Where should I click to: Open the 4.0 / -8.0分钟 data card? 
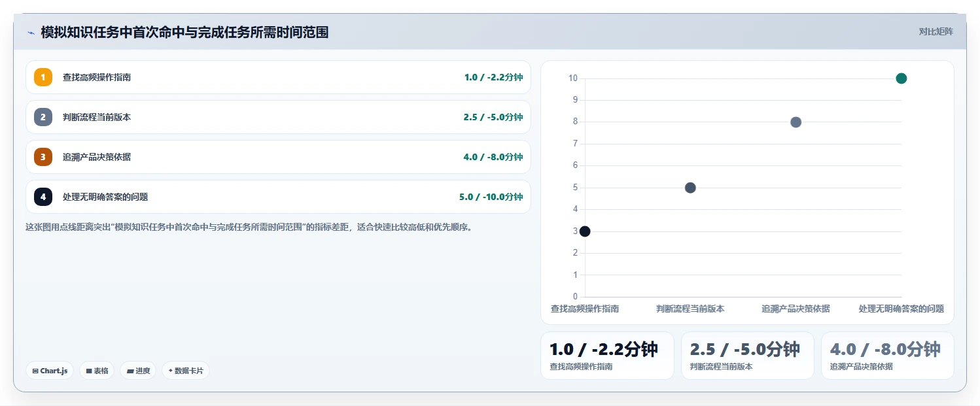887,356
